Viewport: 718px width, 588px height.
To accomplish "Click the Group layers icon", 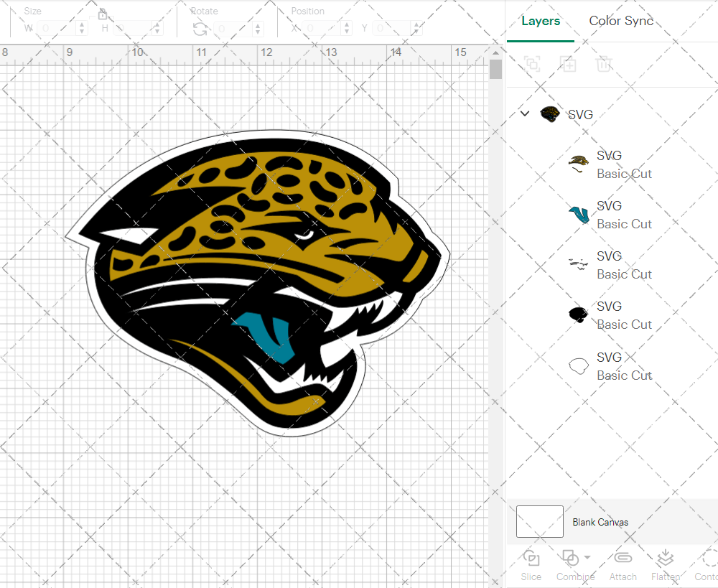I will pyautogui.click(x=532, y=65).
